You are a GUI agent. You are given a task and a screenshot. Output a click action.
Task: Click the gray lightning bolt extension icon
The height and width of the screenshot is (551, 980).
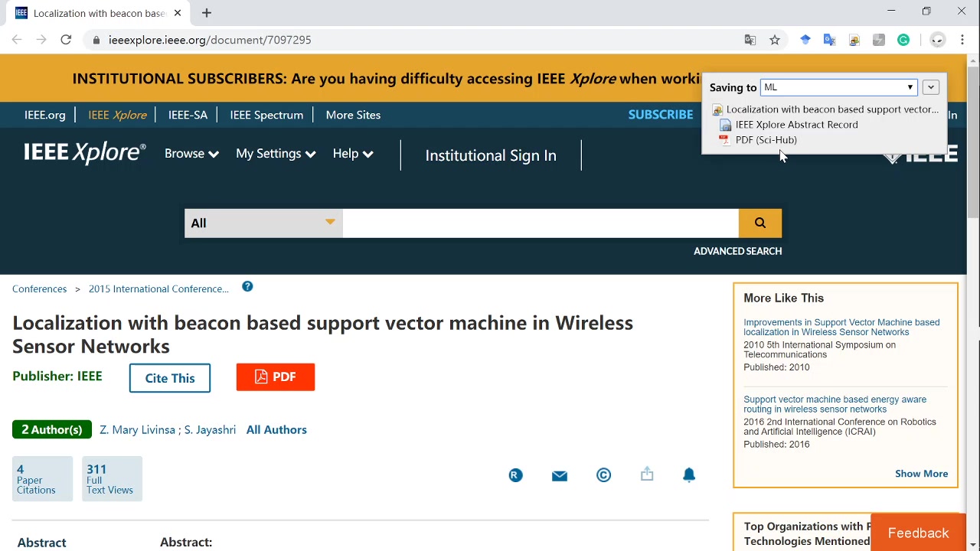pos(879,40)
